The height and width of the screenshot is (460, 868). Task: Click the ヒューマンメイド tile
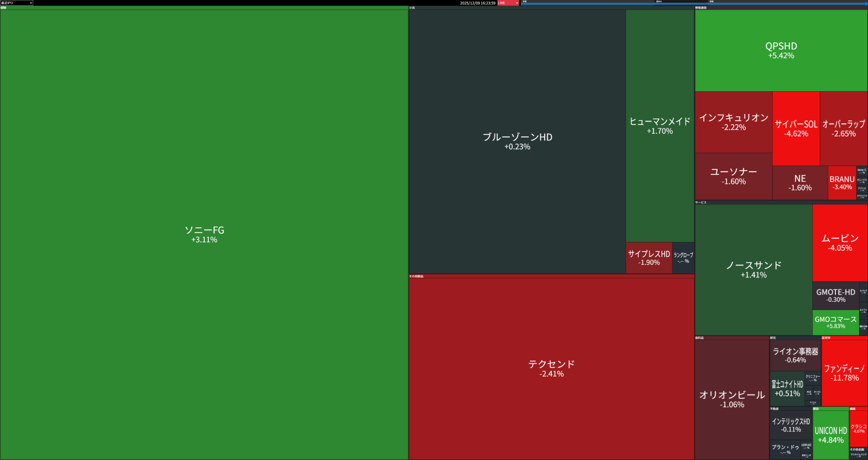pos(660,126)
